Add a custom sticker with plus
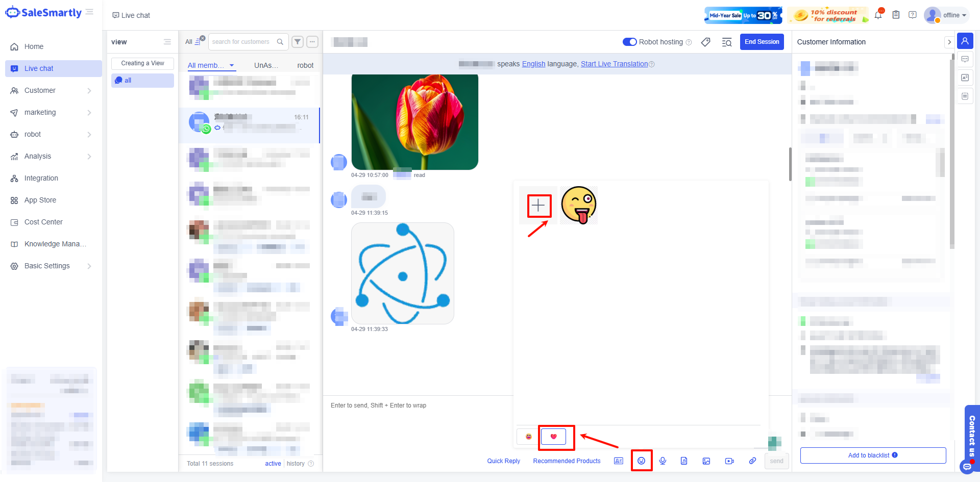Screen dimensions: 980x482 click(538, 206)
